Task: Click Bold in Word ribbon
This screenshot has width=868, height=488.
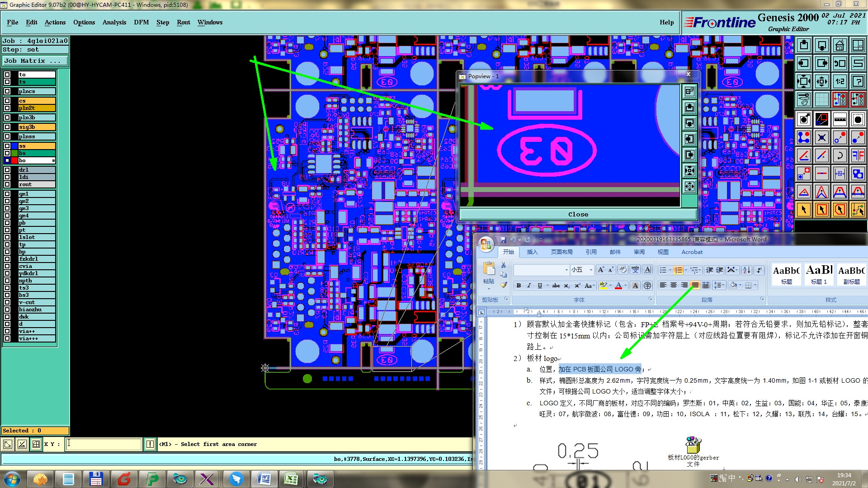Action: (x=519, y=286)
